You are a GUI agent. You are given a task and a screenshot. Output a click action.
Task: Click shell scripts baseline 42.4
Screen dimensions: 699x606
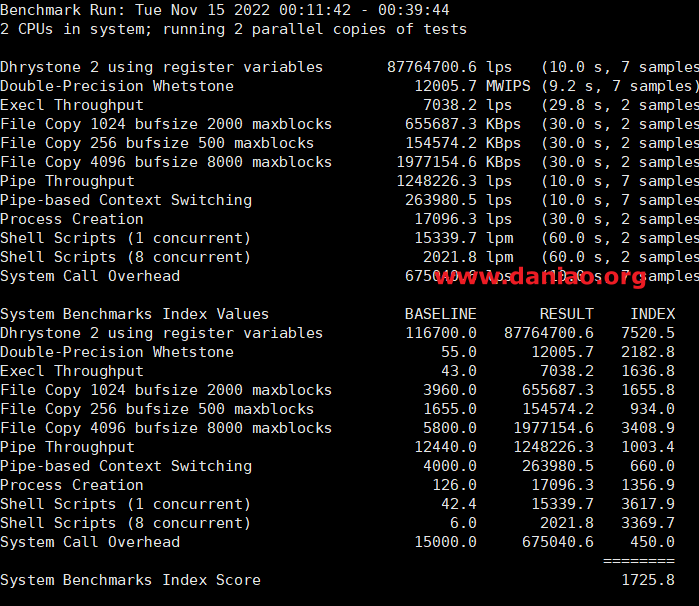point(459,504)
